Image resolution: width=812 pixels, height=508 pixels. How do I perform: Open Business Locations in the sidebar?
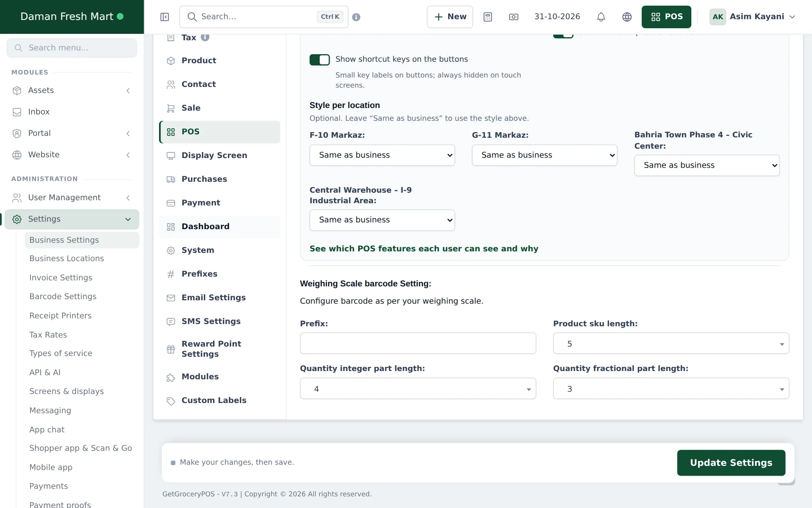67,259
